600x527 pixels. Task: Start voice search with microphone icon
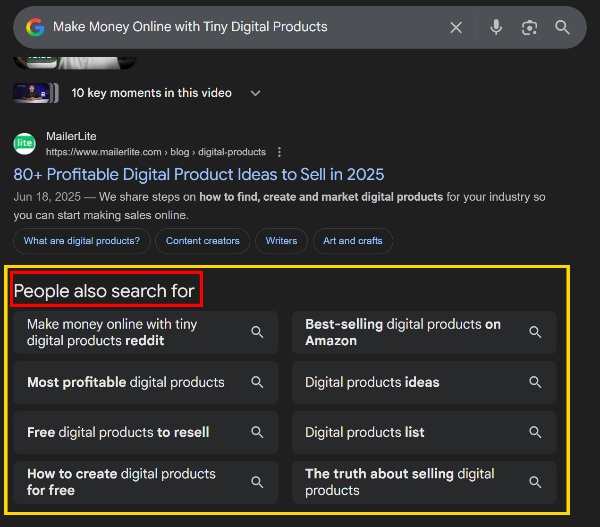click(x=496, y=27)
